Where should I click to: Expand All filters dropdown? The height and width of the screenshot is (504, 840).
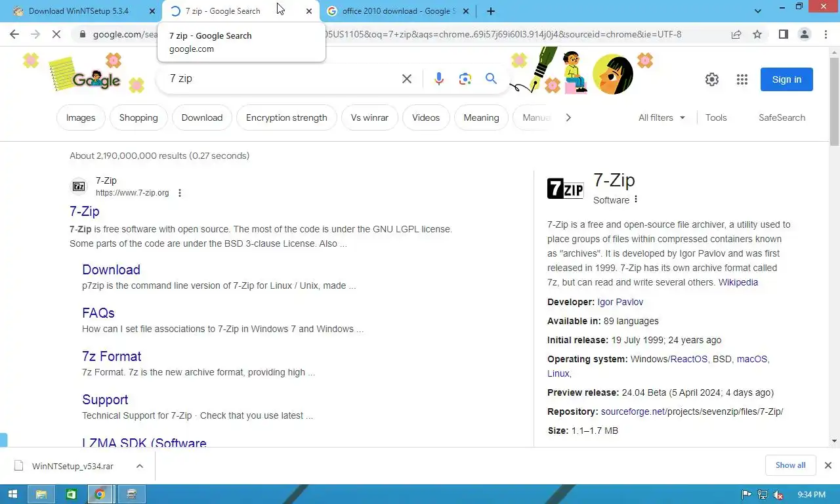(x=661, y=117)
